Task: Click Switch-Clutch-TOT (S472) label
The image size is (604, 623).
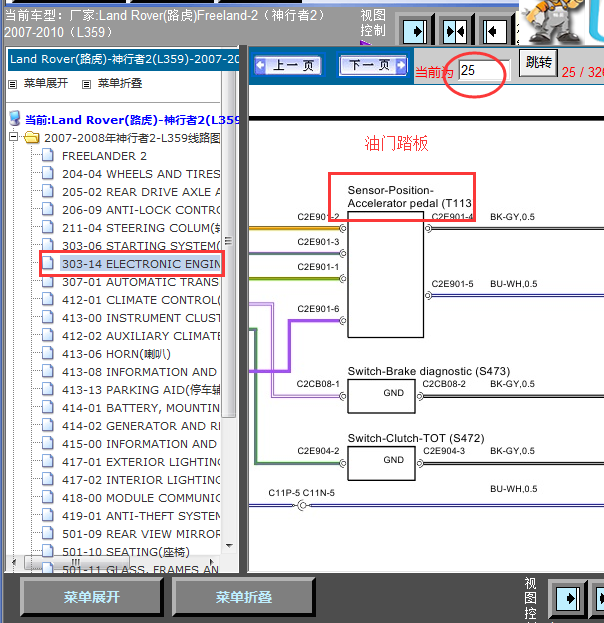Action: (416, 438)
